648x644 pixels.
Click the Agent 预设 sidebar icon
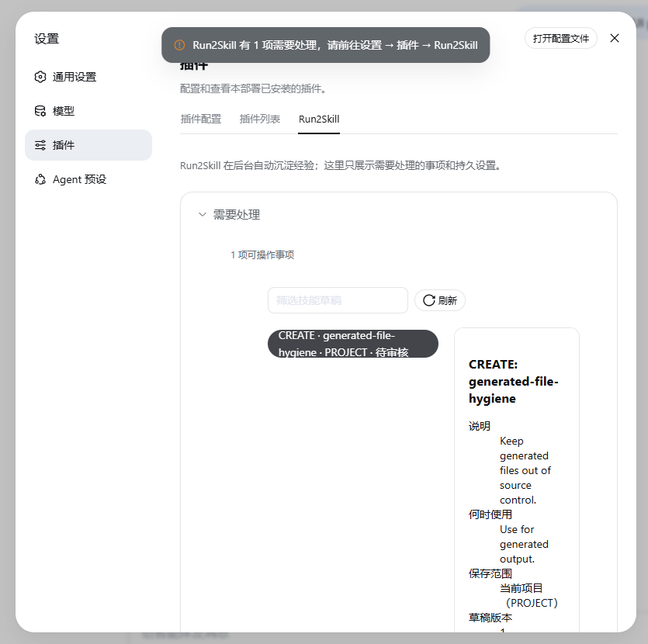click(x=40, y=180)
